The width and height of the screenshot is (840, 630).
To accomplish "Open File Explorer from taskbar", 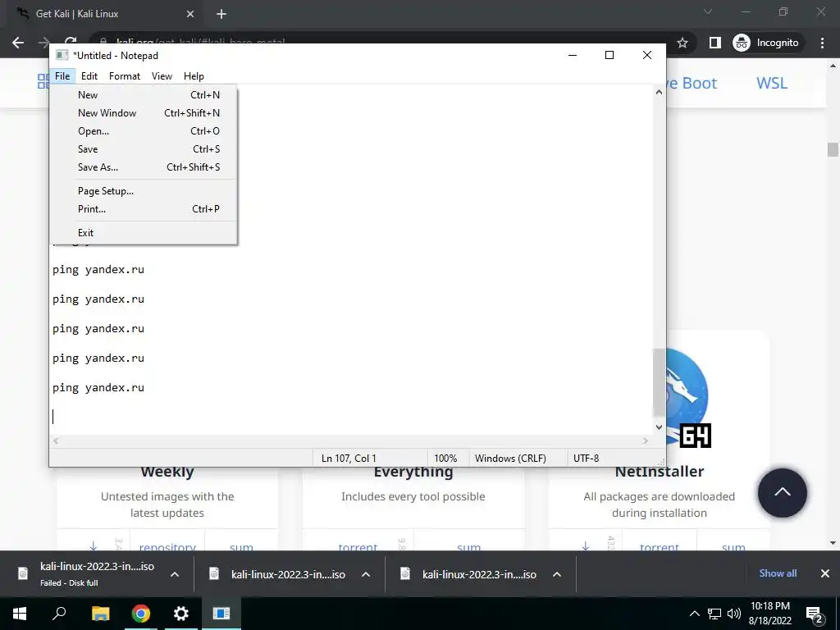I will pos(100,614).
